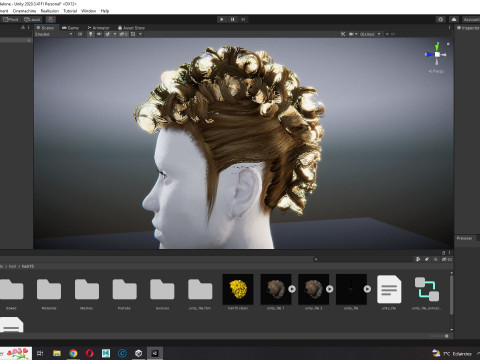The height and width of the screenshot is (360, 480).
Task: Open the Animator tab
Action: 98,28
